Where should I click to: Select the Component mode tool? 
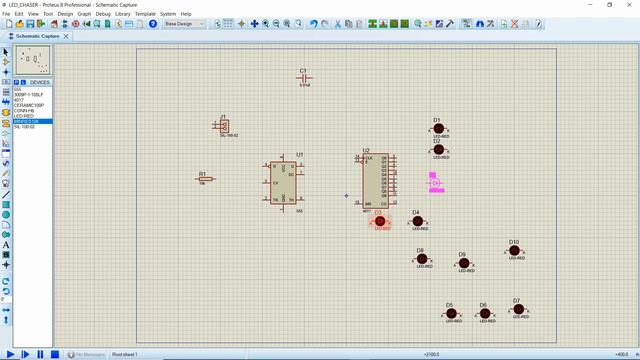pos(6,62)
